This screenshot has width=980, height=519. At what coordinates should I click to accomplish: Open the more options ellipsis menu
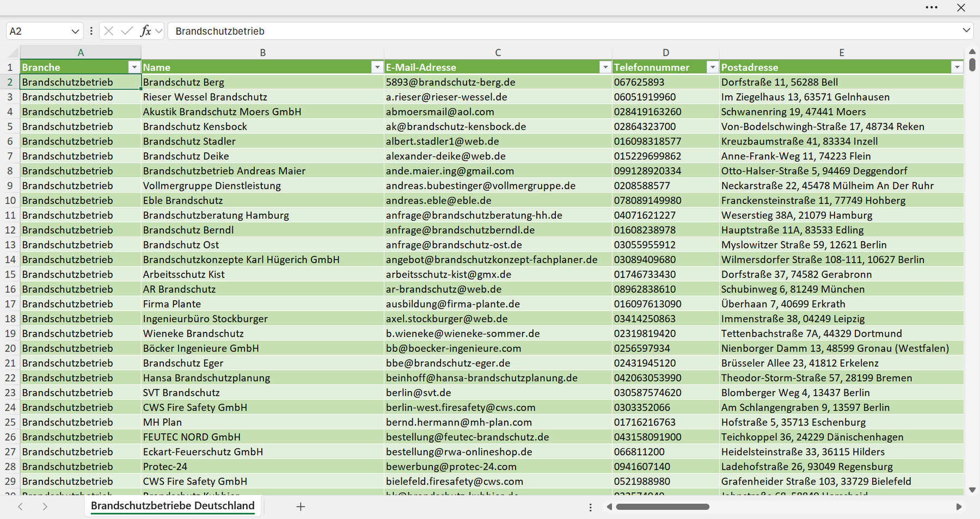coord(932,8)
